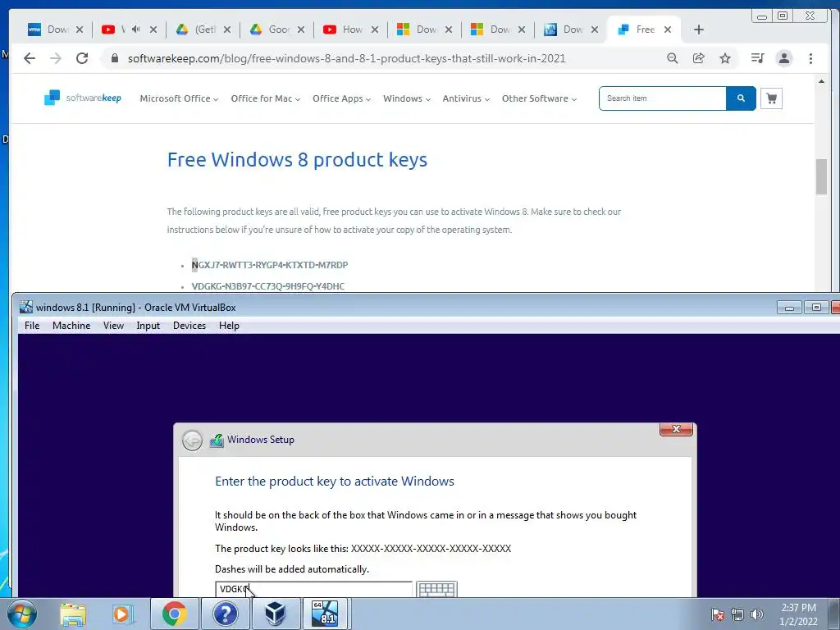Open VirtualBox Input menu
The image size is (840, 630).
click(x=148, y=326)
